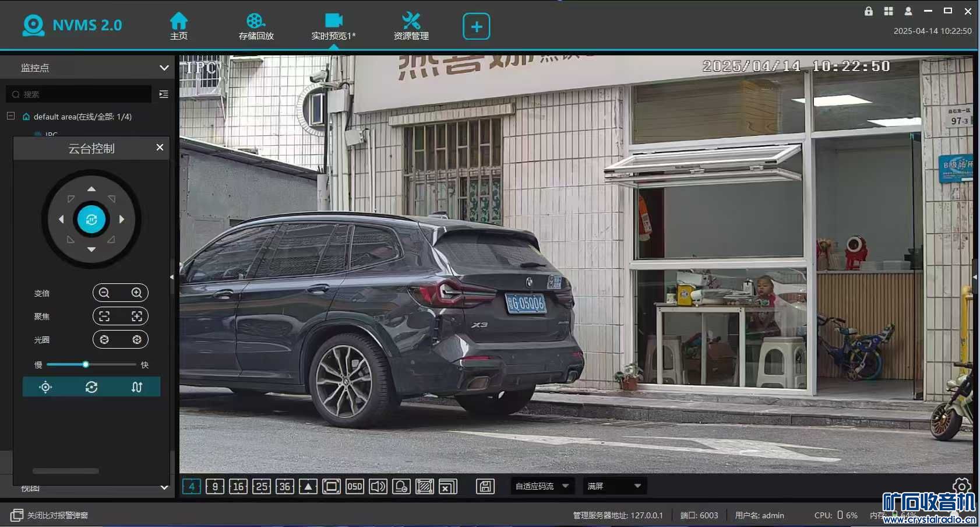980x527 pixels.
Task: Switch to 16-window split layout
Action: pyautogui.click(x=238, y=486)
